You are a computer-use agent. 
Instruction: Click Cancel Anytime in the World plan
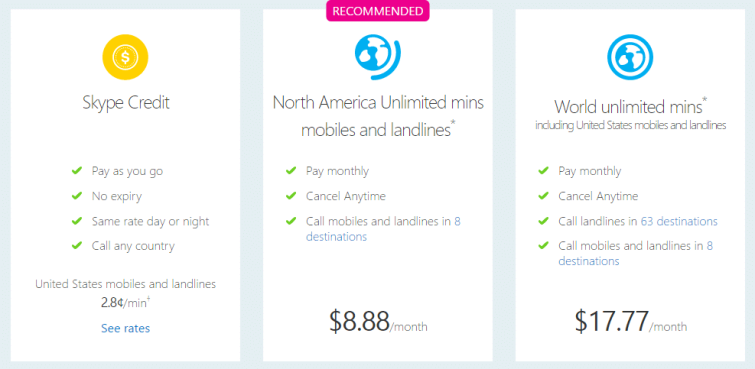pos(598,196)
